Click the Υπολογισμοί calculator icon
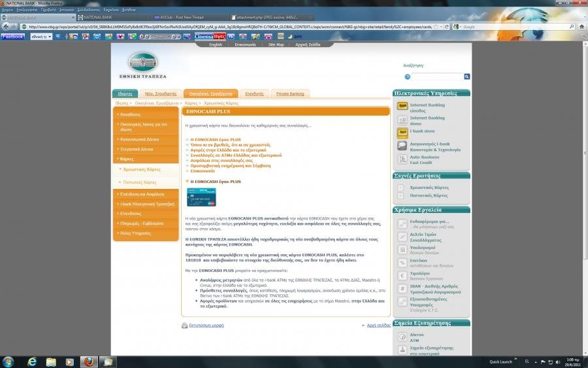Screen dimensions: 588x368 pos(402,250)
